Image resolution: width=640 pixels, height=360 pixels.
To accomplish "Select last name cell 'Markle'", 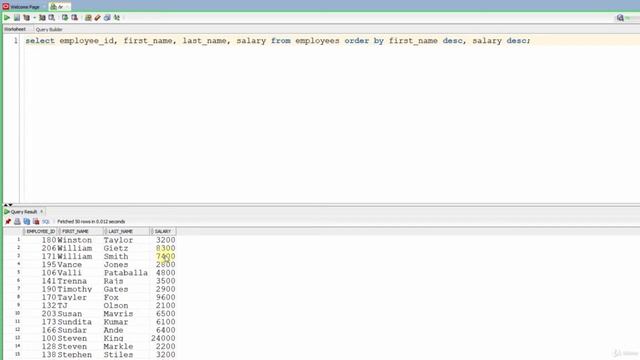I will [x=118, y=346].
